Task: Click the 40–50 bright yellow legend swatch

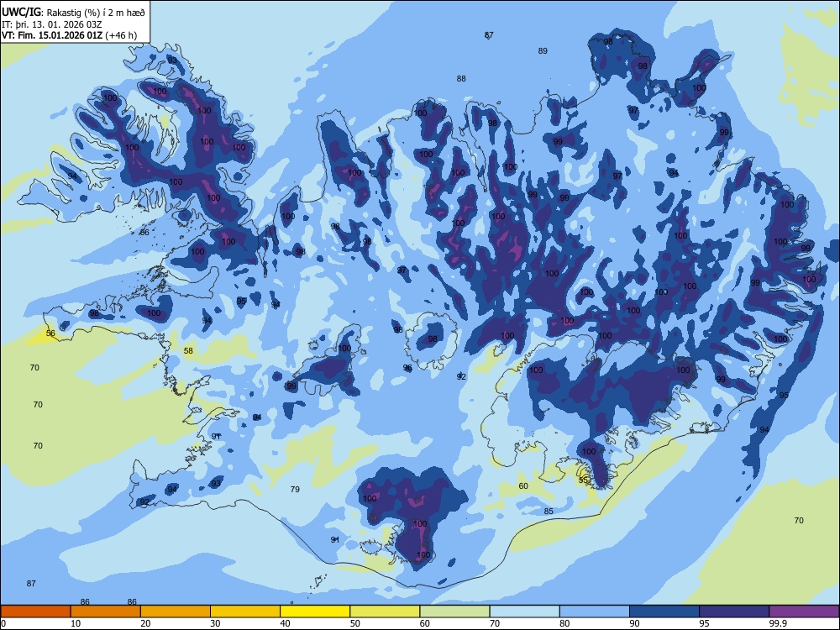Action: coord(315,612)
